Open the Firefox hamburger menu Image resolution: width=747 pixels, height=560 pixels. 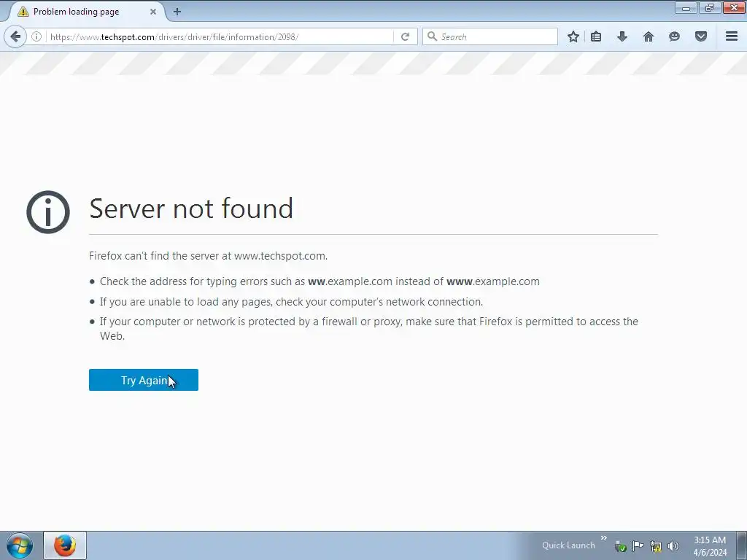pos(732,36)
